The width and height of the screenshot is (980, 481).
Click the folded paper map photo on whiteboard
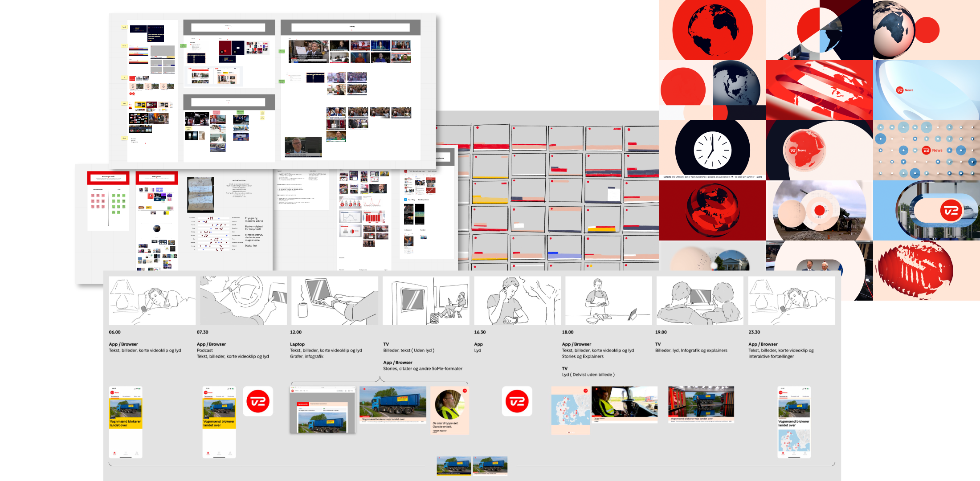pyautogui.click(x=200, y=195)
